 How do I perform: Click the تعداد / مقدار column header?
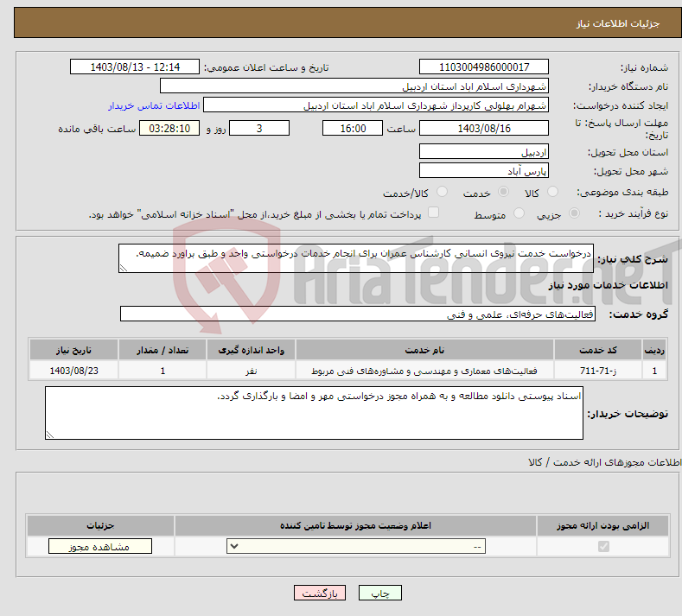coord(163,350)
